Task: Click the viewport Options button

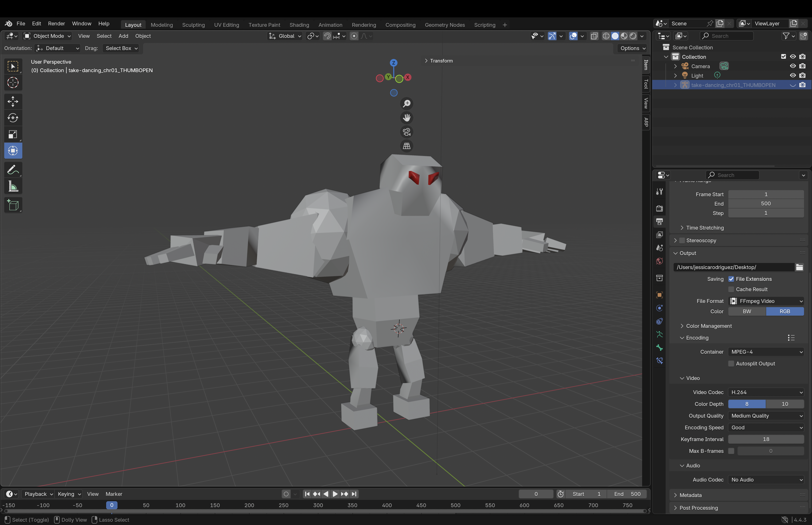Action: 633,48
